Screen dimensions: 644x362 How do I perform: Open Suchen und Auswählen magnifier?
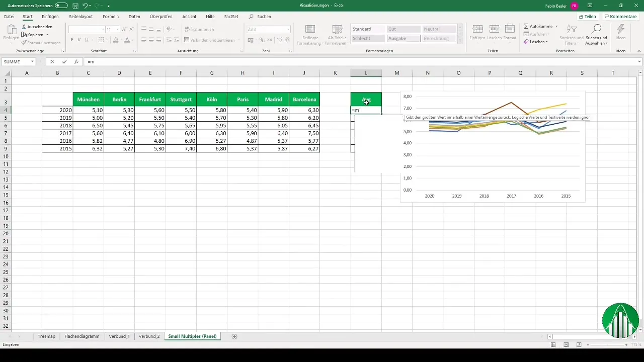597,35
